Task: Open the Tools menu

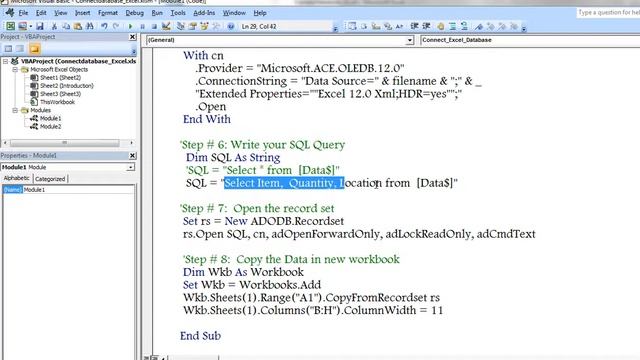Action: pyautogui.click(x=178, y=13)
